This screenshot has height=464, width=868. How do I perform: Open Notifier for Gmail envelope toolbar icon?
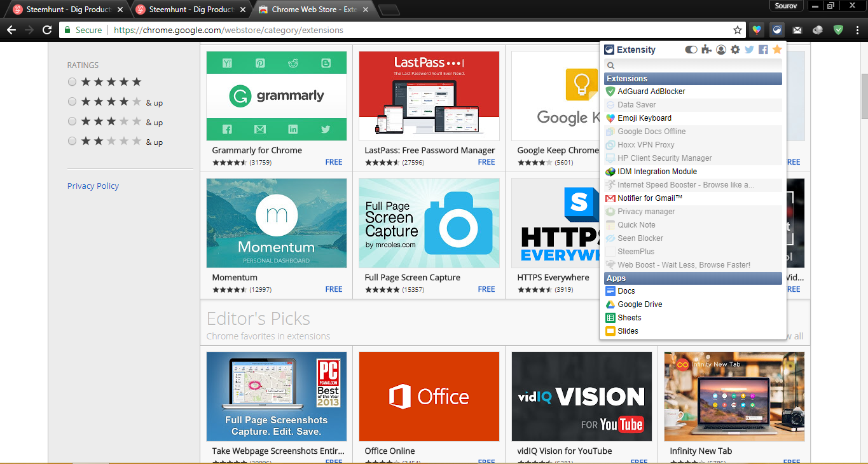point(797,30)
